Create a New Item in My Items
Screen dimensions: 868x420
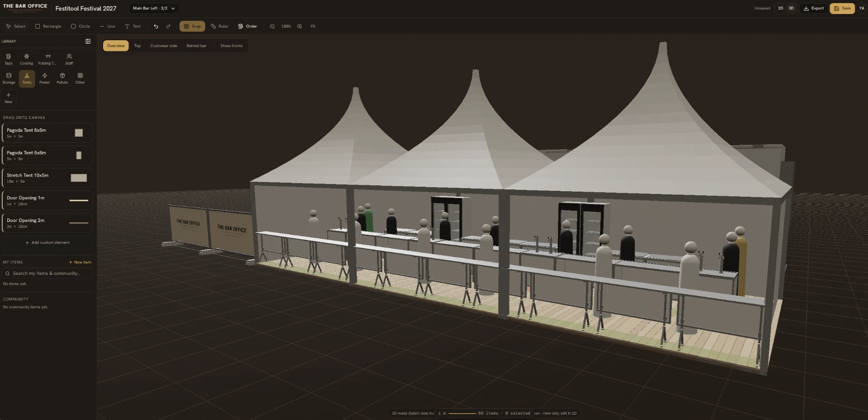coord(80,262)
